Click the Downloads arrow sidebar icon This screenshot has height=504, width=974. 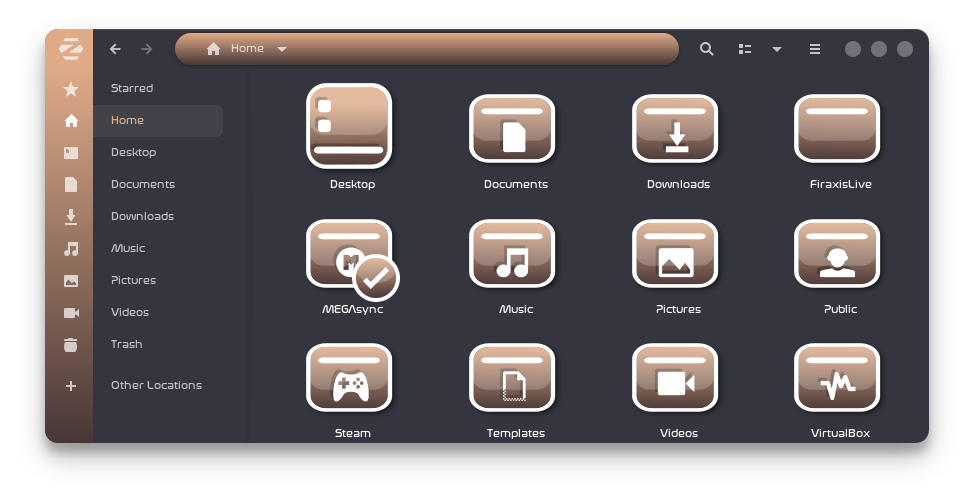coord(71,216)
